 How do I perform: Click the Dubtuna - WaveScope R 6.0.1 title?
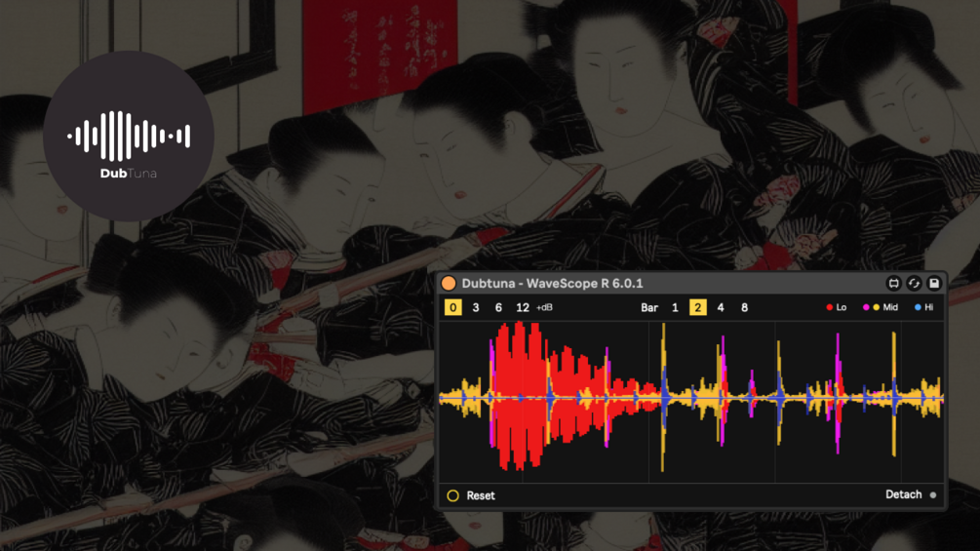point(552,283)
